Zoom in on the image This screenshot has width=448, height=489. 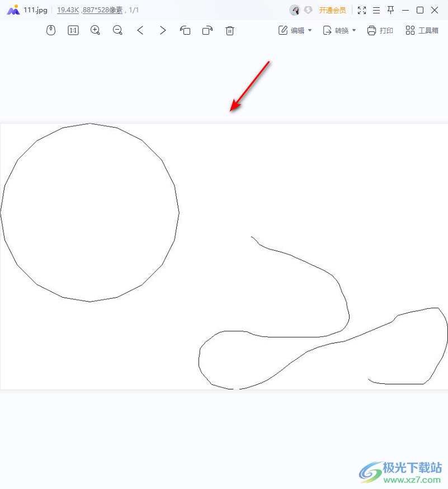pyautogui.click(x=95, y=30)
